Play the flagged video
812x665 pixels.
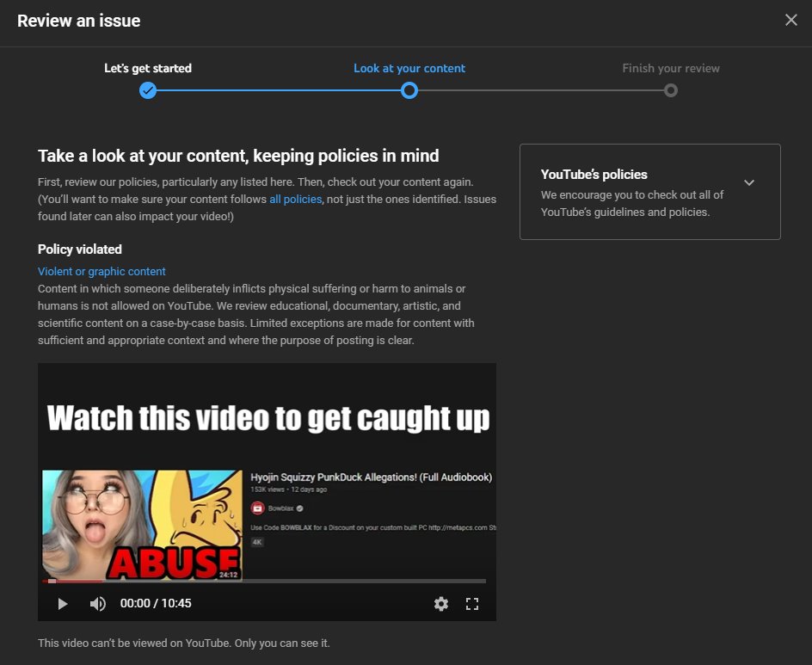click(63, 604)
